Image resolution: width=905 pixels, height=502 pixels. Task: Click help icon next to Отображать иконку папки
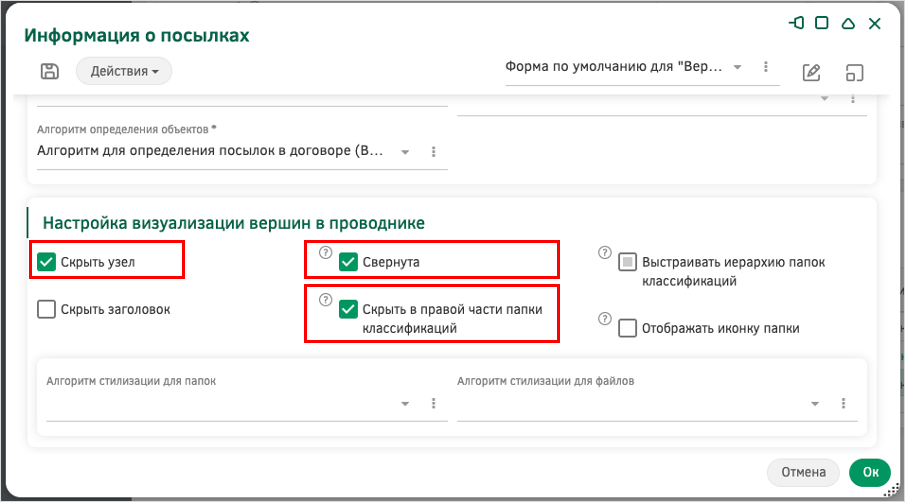coord(604,319)
